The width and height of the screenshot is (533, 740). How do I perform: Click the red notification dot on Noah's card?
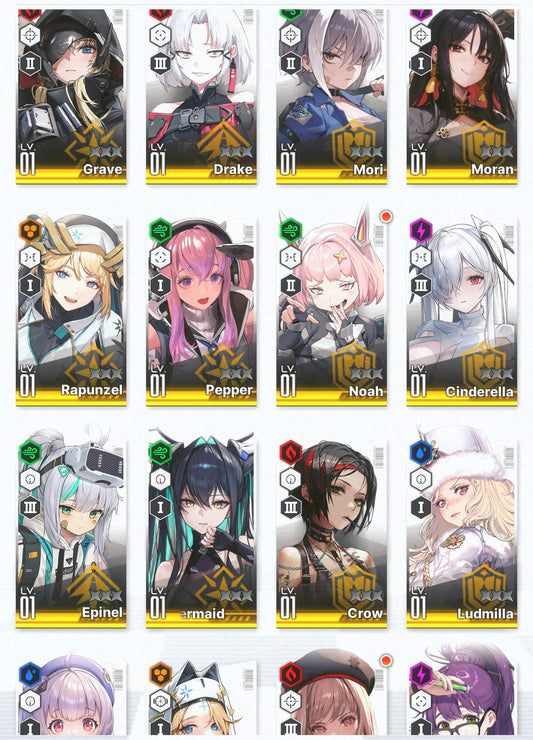coord(386,217)
